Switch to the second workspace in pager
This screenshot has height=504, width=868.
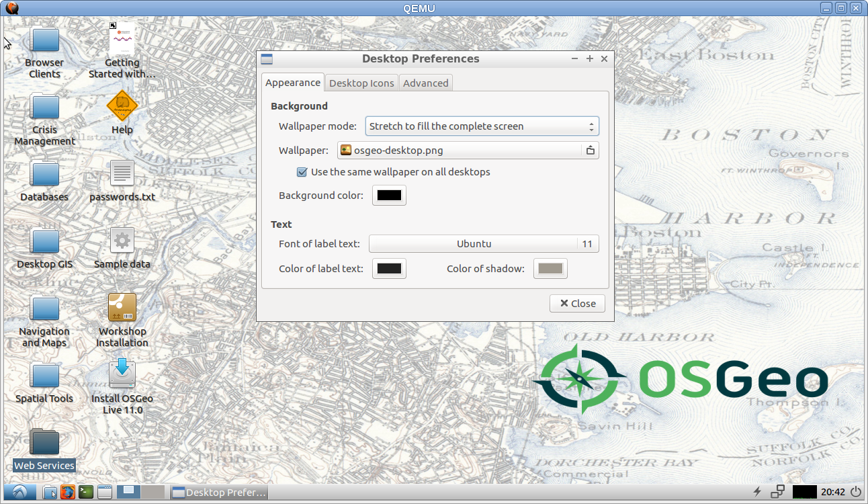[153, 492]
